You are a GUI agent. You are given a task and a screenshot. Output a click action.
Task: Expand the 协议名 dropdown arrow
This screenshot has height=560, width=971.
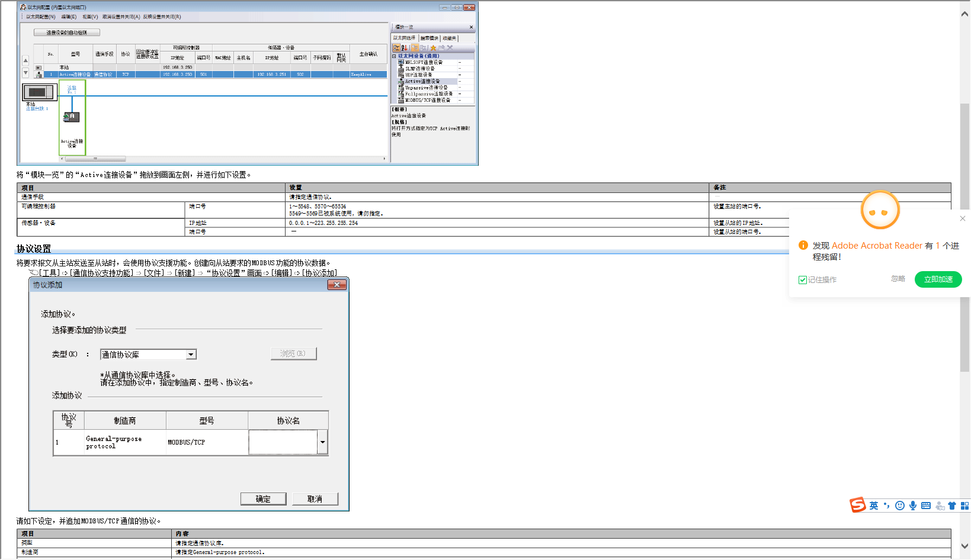point(323,442)
